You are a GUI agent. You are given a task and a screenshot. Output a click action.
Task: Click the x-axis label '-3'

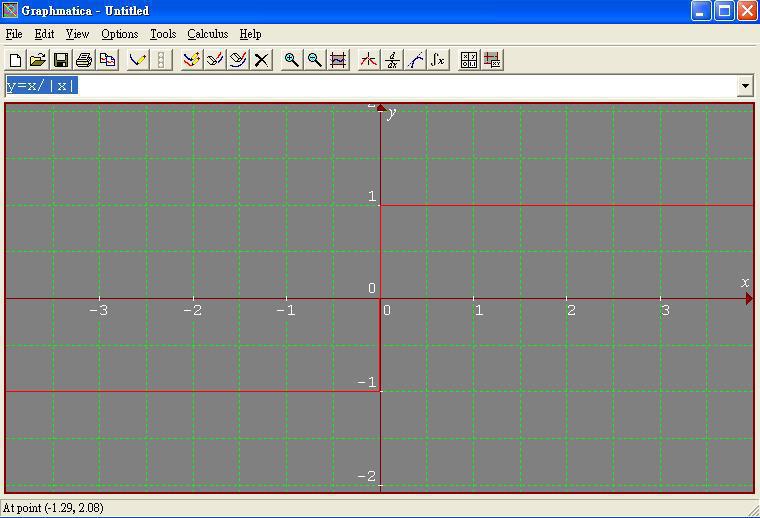[98, 311]
